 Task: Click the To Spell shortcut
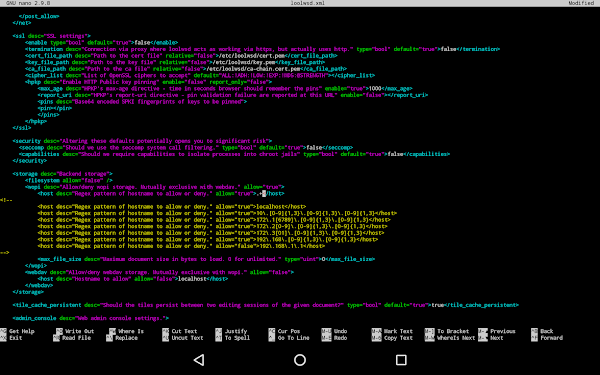click(x=232, y=338)
